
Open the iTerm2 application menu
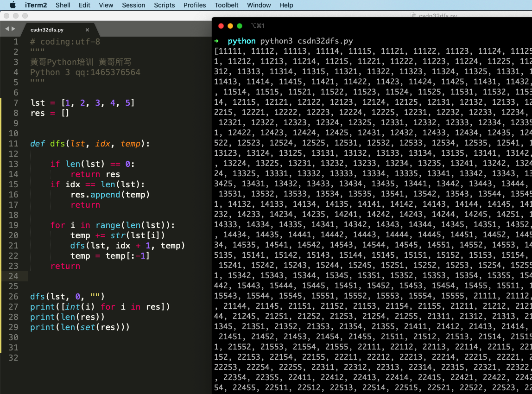pos(36,5)
